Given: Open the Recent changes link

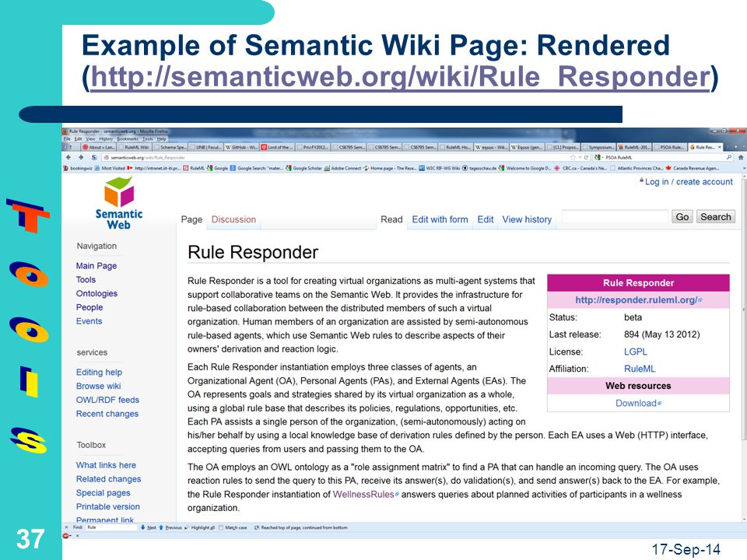Looking at the screenshot, I should click(x=107, y=413).
